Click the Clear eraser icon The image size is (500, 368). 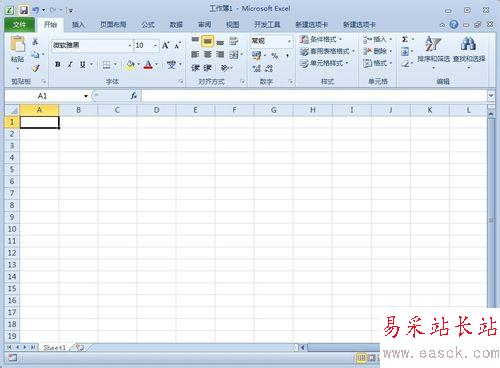tap(405, 63)
